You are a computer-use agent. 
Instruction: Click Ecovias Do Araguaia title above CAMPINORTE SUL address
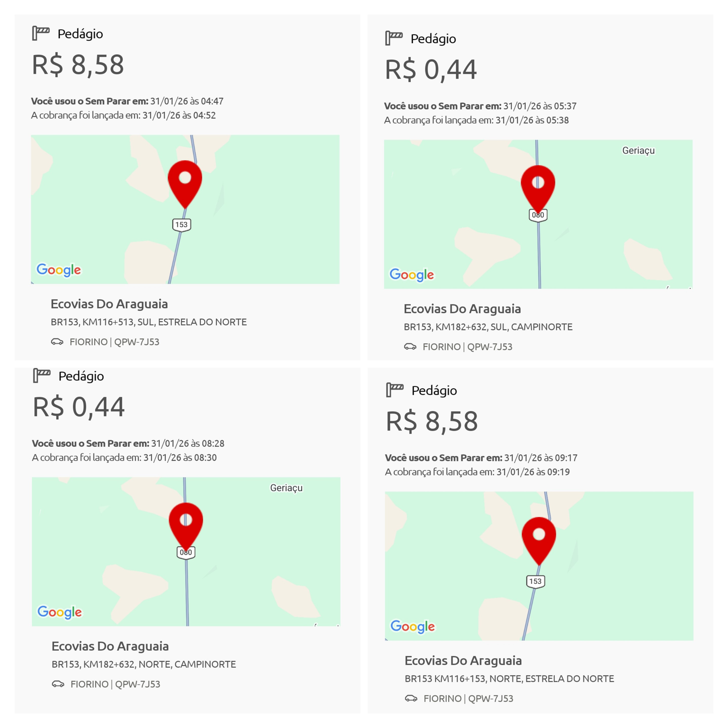462,309
